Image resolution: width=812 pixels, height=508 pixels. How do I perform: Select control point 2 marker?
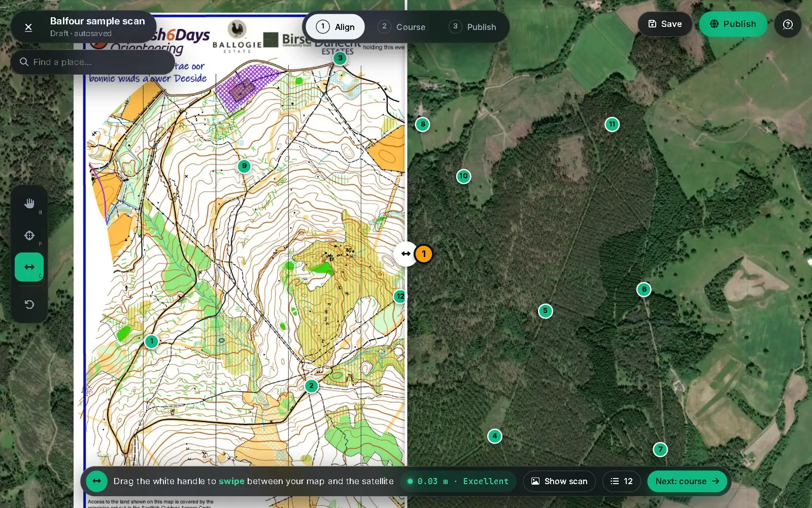(312, 386)
